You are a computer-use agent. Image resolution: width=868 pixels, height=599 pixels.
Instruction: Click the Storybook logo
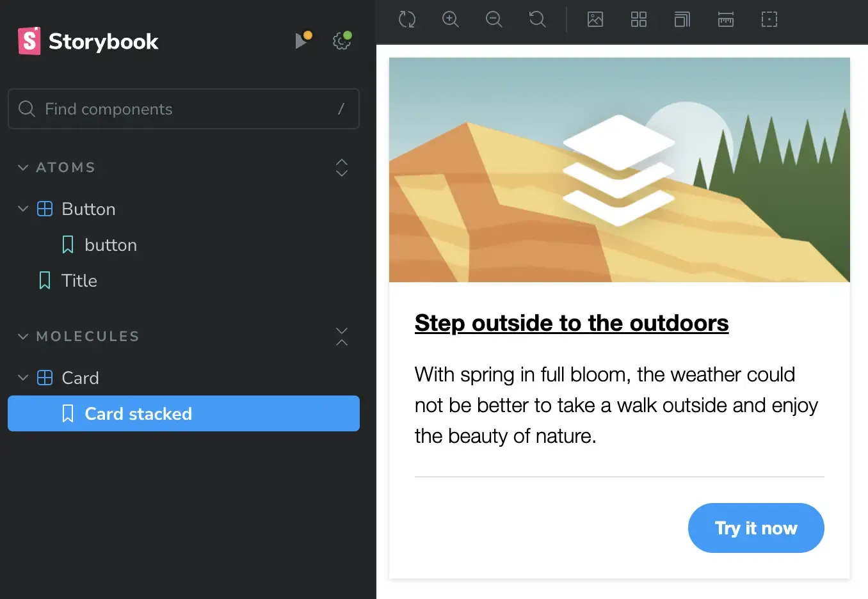pos(88,41)
